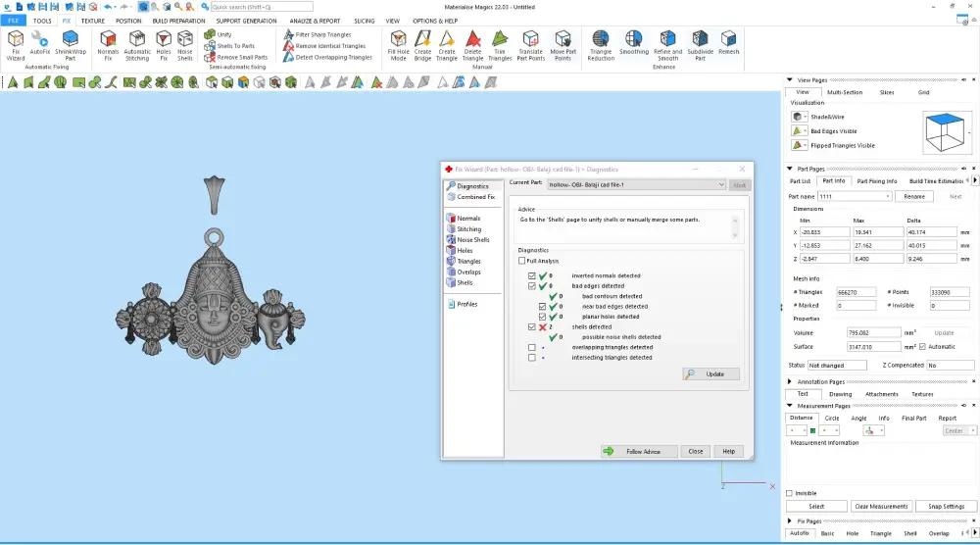Select Remove Small Parts option
Image resolution: width=980 pixels, height=545 pixels.
235,57
